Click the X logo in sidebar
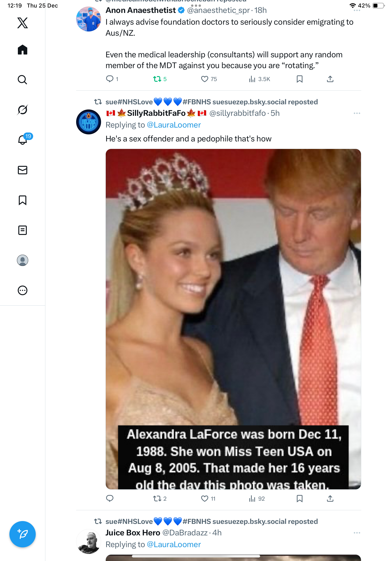The height and width of the screenshot is (561, 392). pyautogui.click(x=23, y=23)
